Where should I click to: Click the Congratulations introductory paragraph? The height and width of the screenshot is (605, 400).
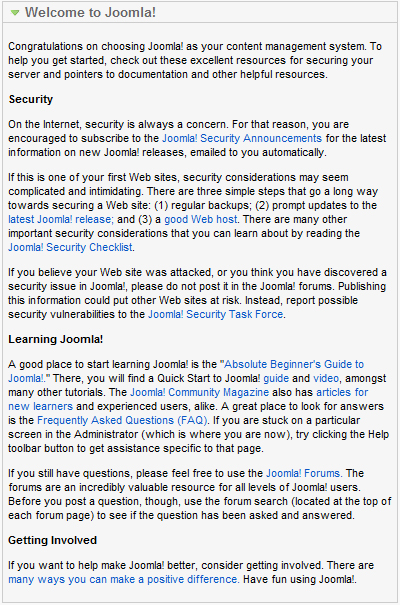point(195,60)
